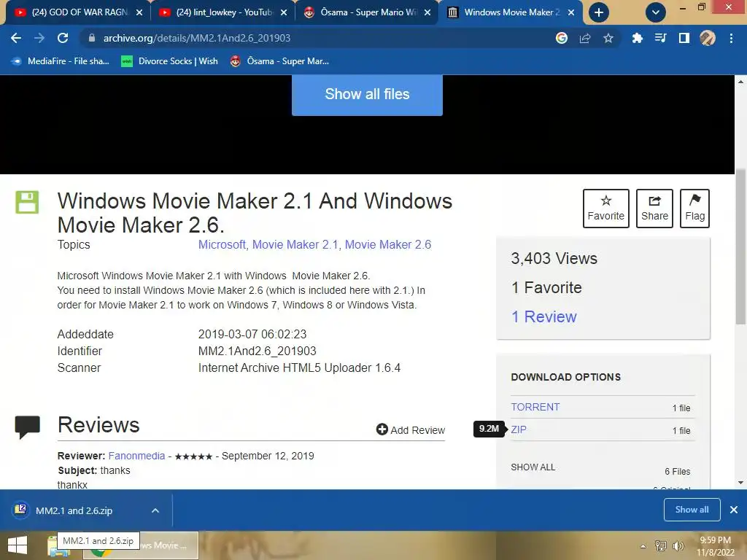The image size is (747, 560).
Task: Click the Google icon in address bar
Action: click(x=562, y=38)
